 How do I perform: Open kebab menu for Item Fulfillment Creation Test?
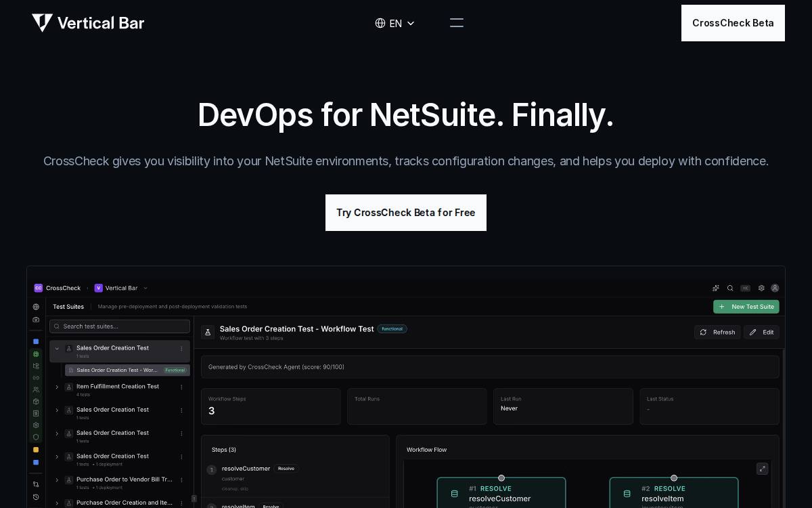tap(181, 387)
